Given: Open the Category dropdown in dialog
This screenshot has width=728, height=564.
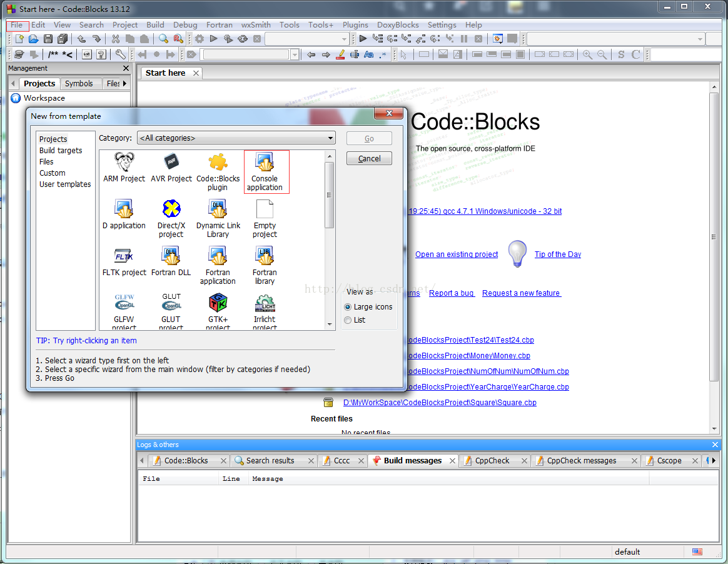Looking at the screenshot, I should tap(236, 138).
